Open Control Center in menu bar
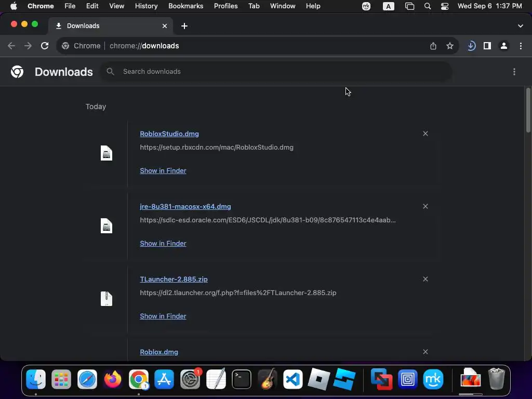The image size is (532, 399). coord(445,6)
